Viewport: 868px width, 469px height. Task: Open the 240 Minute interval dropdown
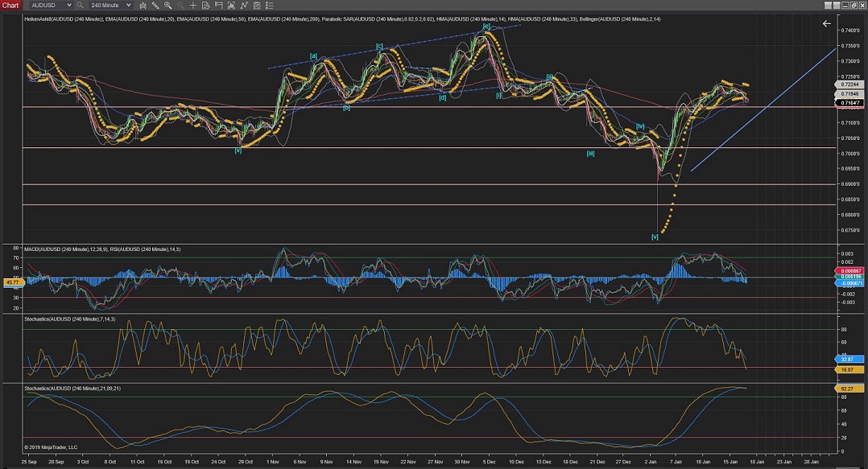click(110, 5)
